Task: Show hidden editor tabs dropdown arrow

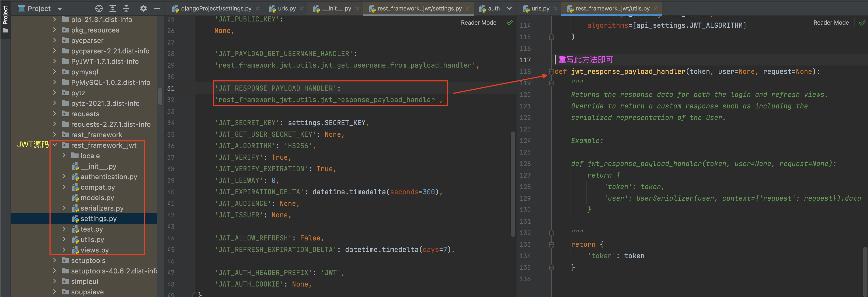Action: click(509, 8)
